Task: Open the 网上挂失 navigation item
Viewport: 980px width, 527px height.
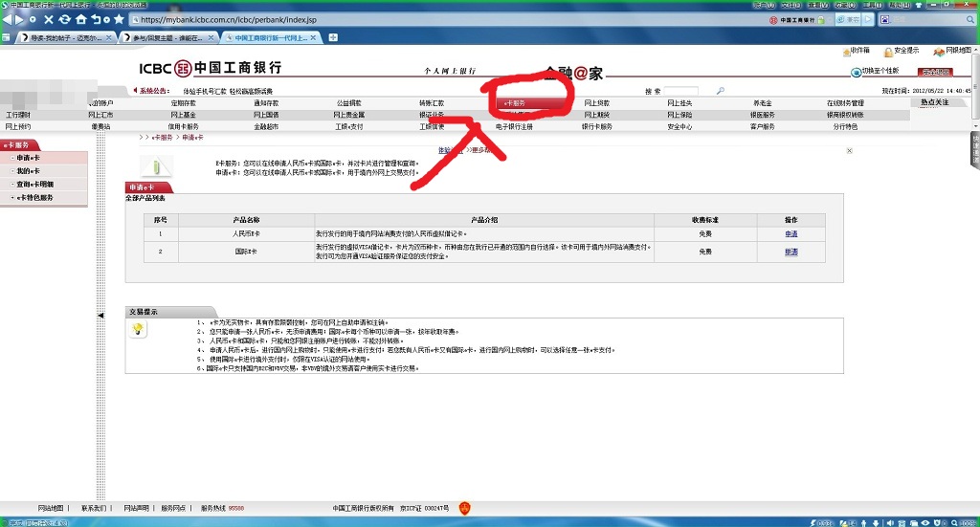Action: tap(679, 103)
